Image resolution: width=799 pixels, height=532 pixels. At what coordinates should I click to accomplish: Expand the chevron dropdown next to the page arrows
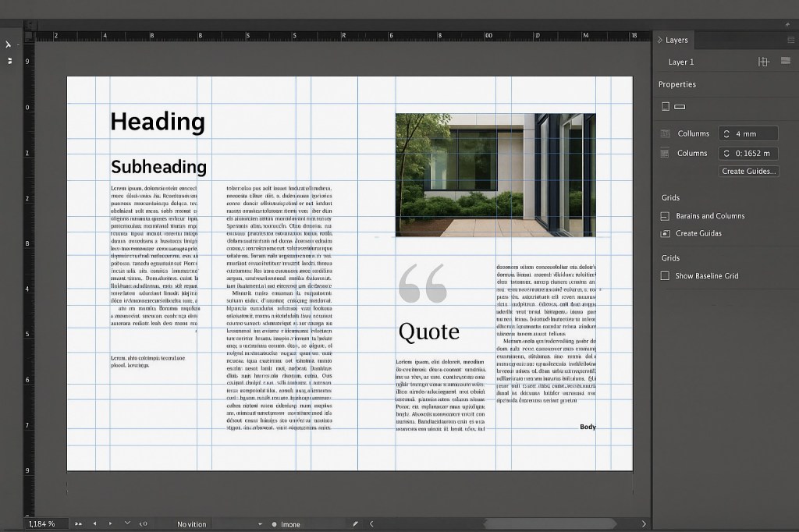coord(128,523)
